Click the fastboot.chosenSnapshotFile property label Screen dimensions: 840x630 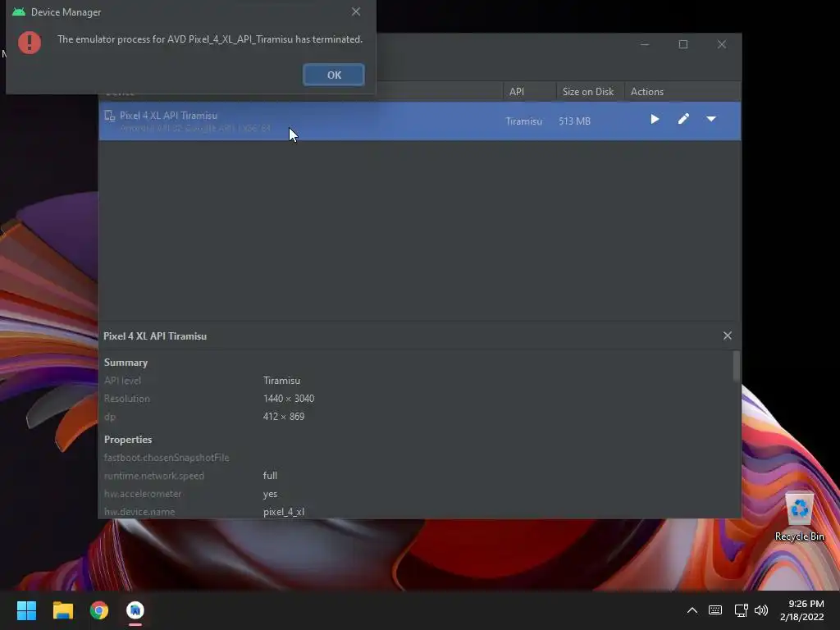[166, 458]
